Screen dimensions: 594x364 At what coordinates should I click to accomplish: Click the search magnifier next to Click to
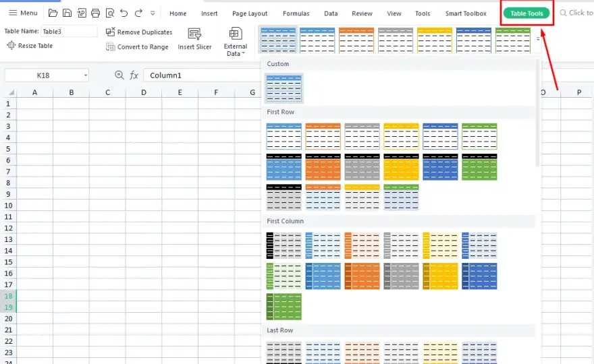click(x=564, y=13)
